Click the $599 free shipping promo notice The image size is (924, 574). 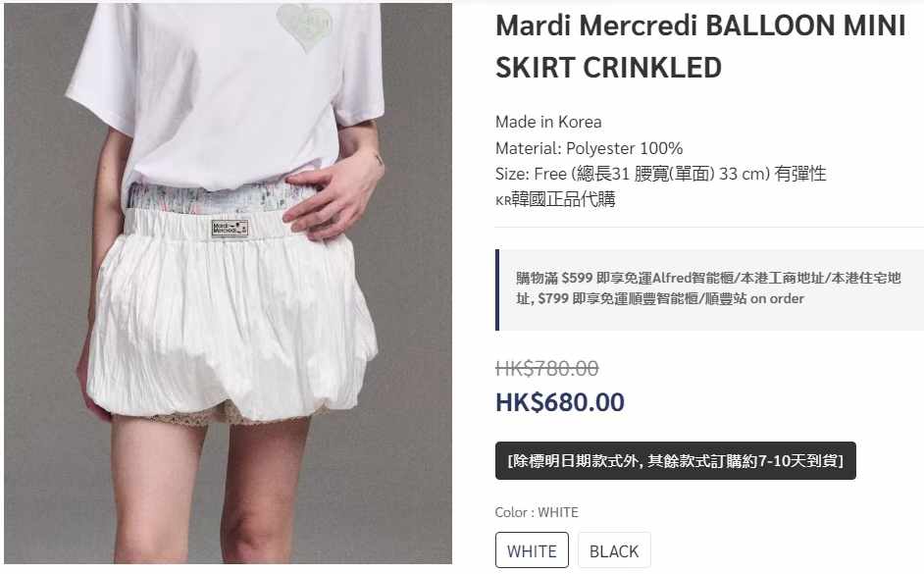tap(708, 288)
